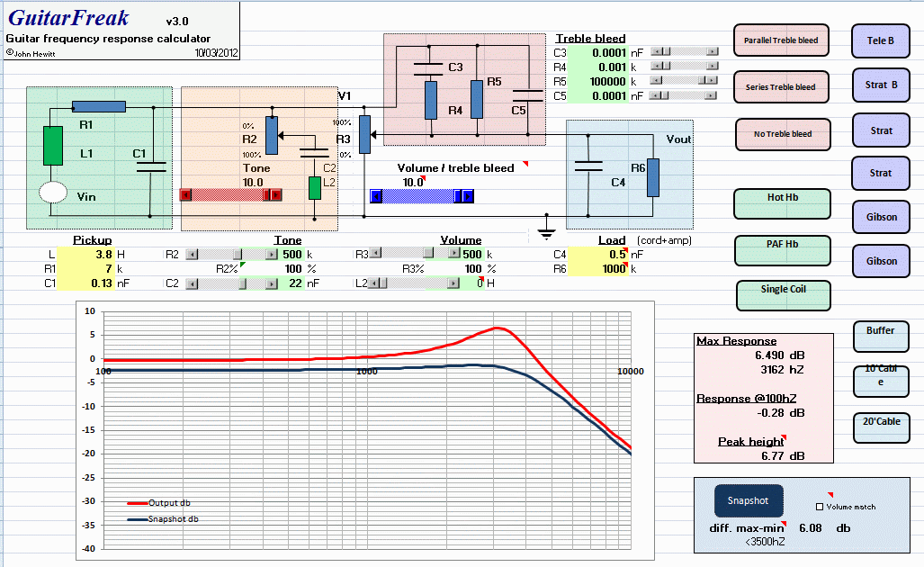Click the R3 scrollbar thumb
The image size is (924, 567).
(x=428, y=253)
